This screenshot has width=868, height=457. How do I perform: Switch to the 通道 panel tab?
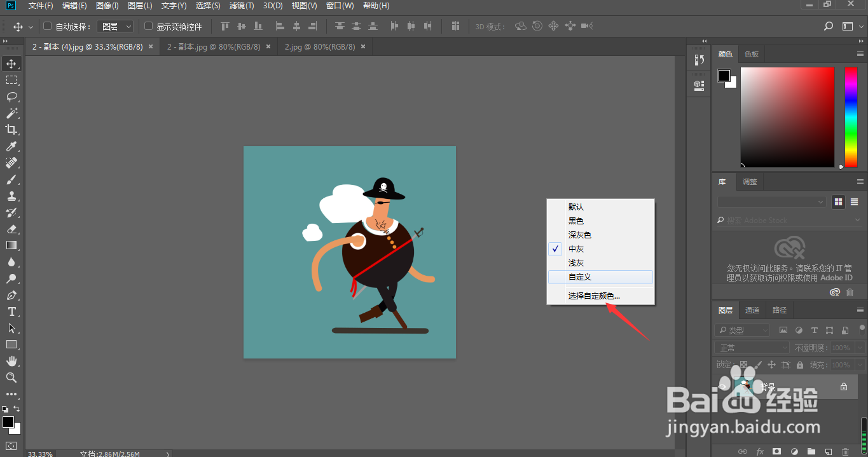752,310
